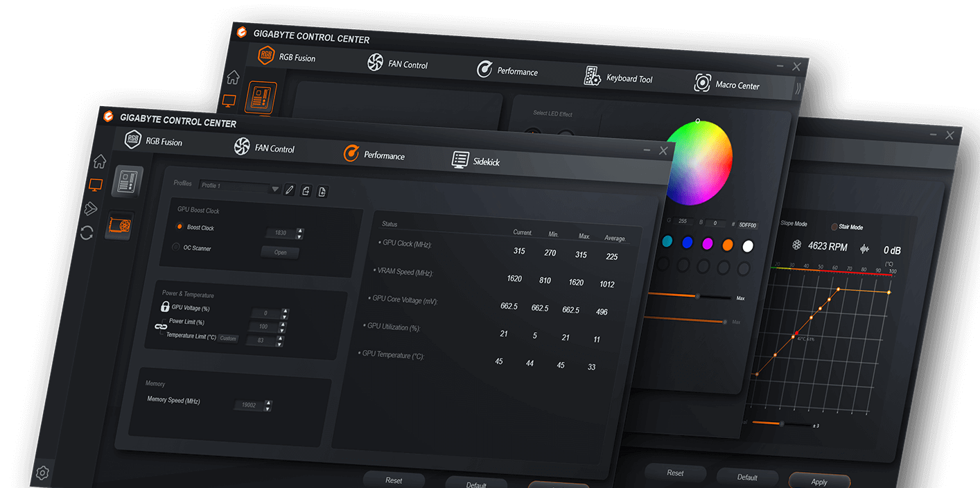Increase Power Limit with the up arrow
The width and height of the screenshot is (980, 488).
(x=282, y=324)
